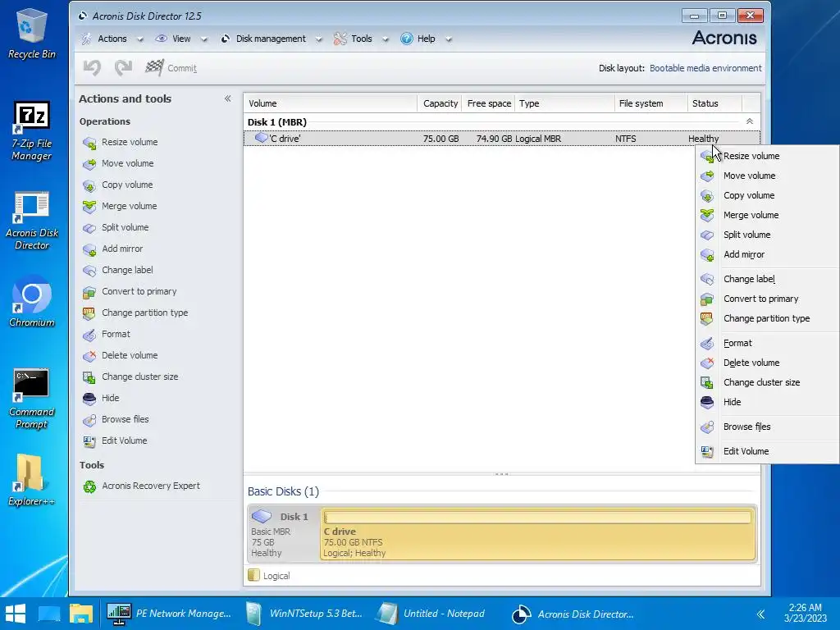Show hidden tray icons chevron

[760, 614]
